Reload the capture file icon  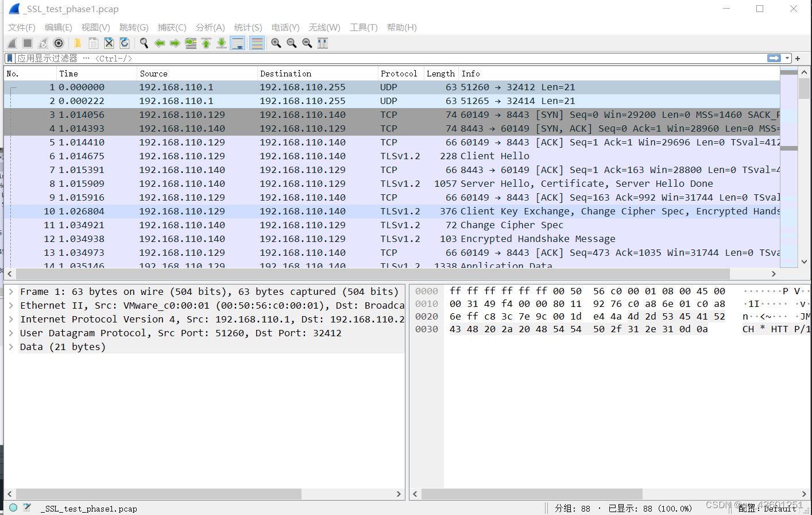click(x=124, y=43)
